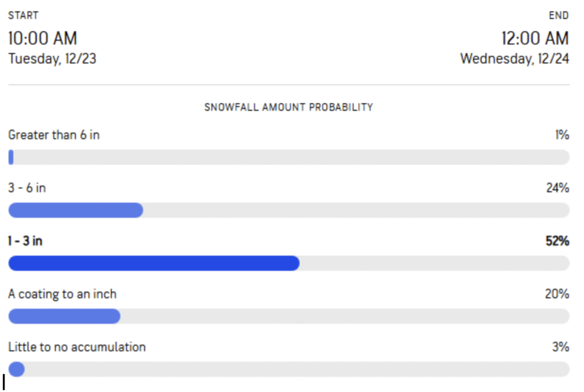Click the 10:00 AM start time
This screenshot has width=584, height=392.
click(43, 39)
